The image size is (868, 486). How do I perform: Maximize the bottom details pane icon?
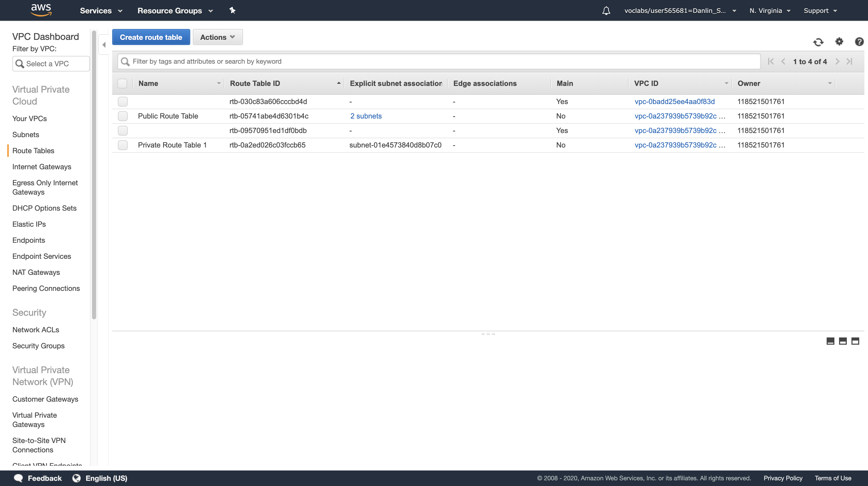855,341
